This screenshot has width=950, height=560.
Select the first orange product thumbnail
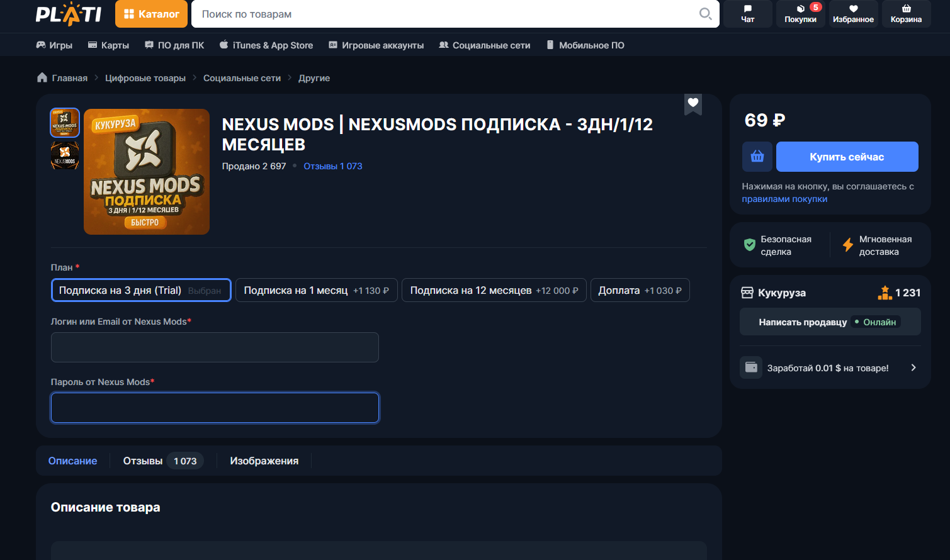tap(65, 123)
